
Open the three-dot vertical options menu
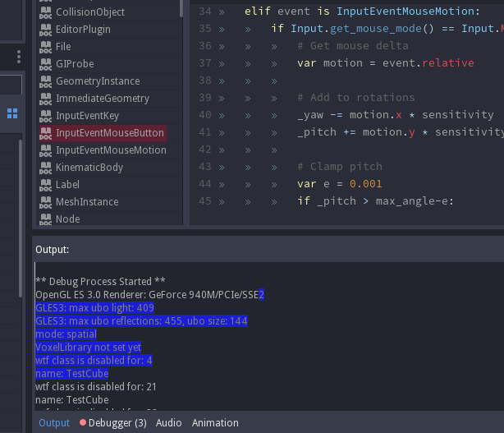click(x=19, y=57)
